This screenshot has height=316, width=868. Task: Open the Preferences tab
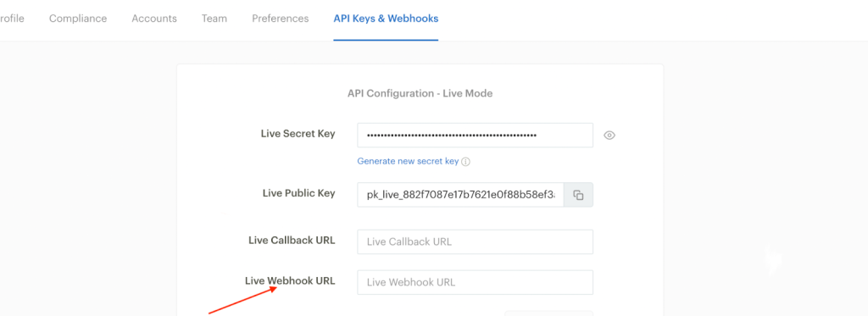click(280, 19)
